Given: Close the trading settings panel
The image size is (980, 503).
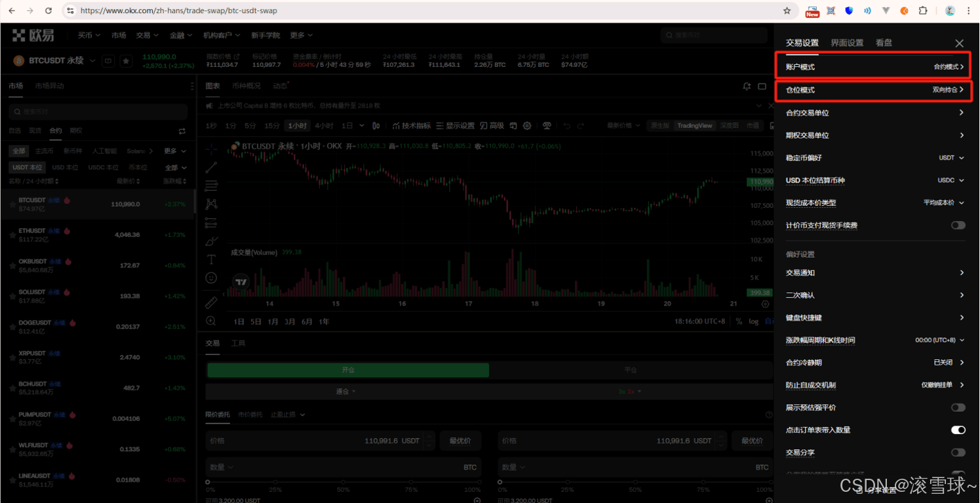Looking at the screenshot, I should pos(959,43).
